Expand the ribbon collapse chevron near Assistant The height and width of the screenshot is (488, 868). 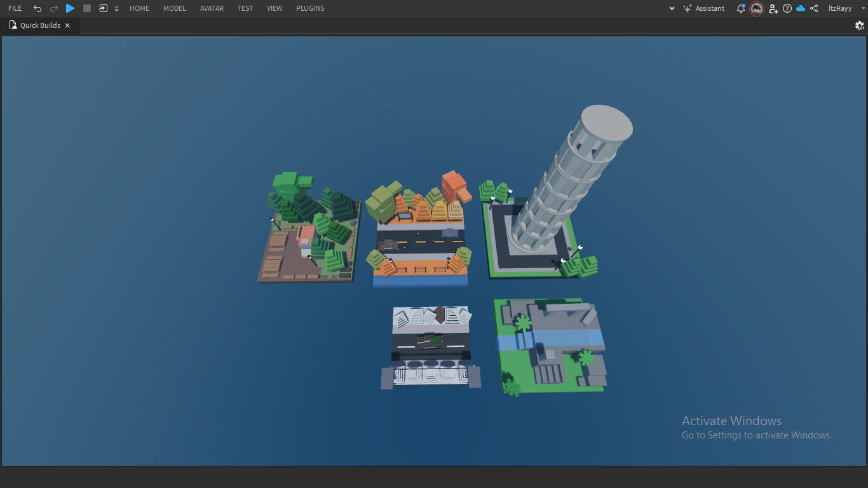672,8
